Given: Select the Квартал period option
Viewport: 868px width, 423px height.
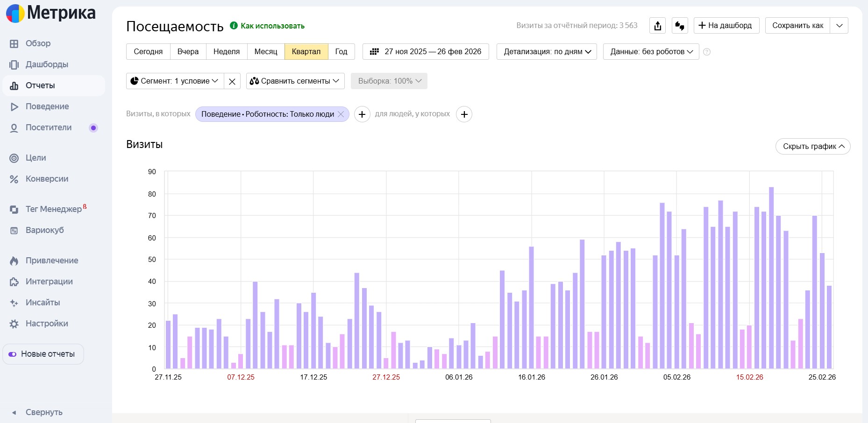Looking at the screenshot, I should (306, 51).
